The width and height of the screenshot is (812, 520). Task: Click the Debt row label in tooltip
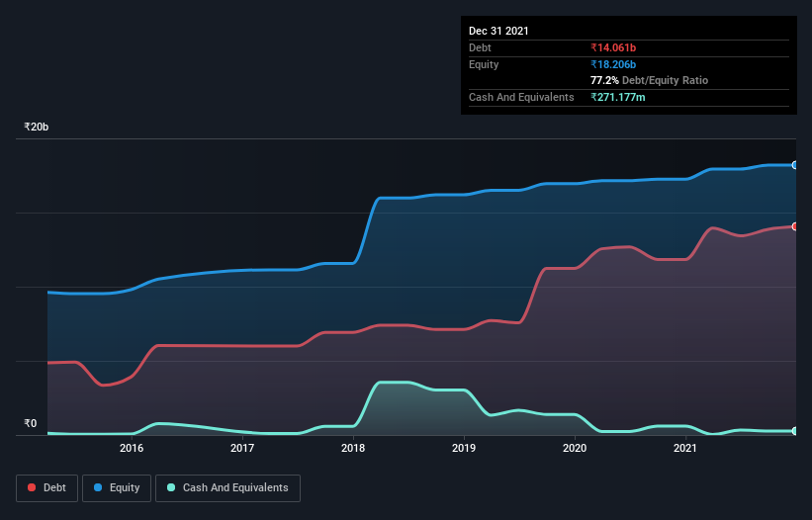[480, 47]
